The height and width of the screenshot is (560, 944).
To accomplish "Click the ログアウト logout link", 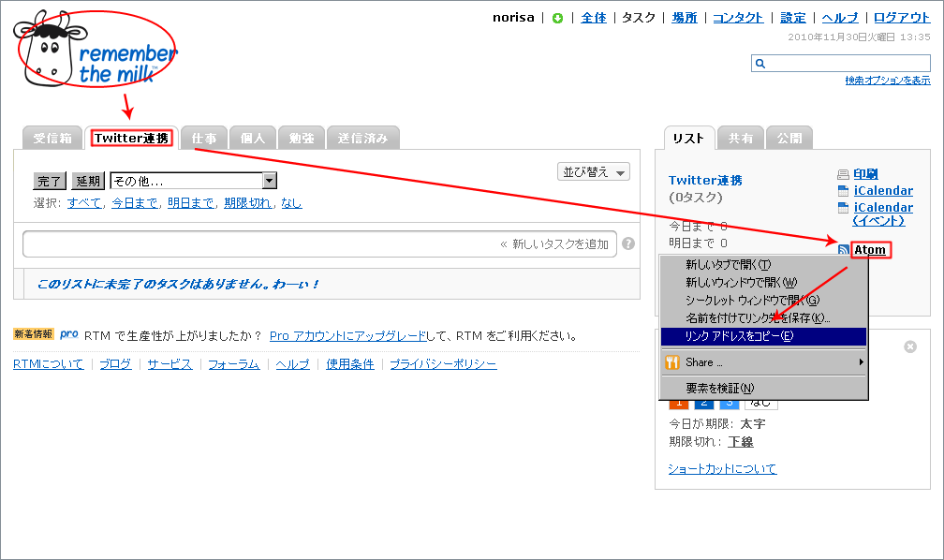I will [x=902, y=18].
